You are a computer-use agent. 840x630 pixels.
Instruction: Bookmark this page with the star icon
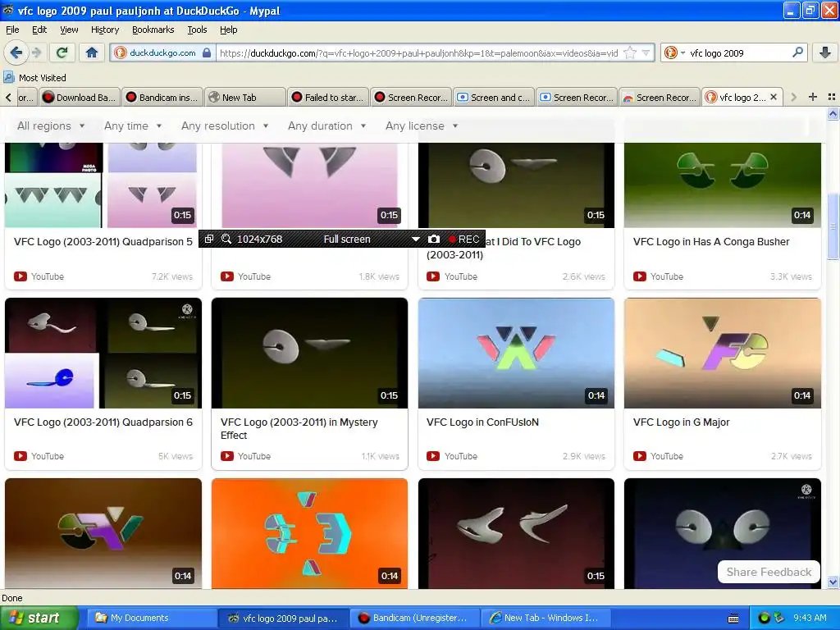630,52
